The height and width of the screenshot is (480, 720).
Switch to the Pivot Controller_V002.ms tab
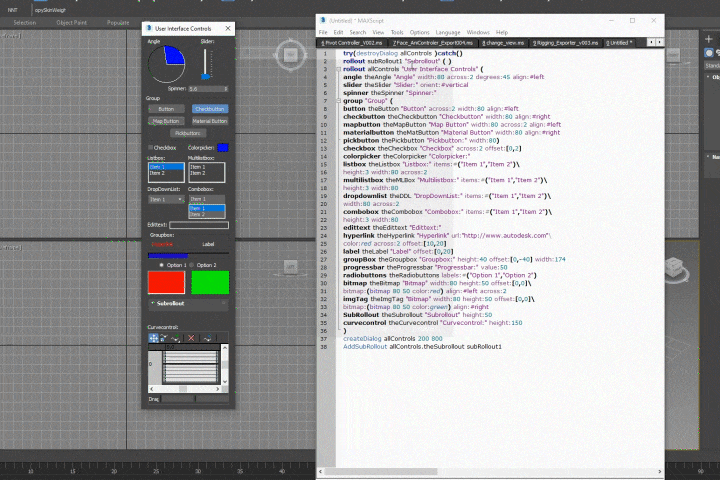(x=351, y=43)
